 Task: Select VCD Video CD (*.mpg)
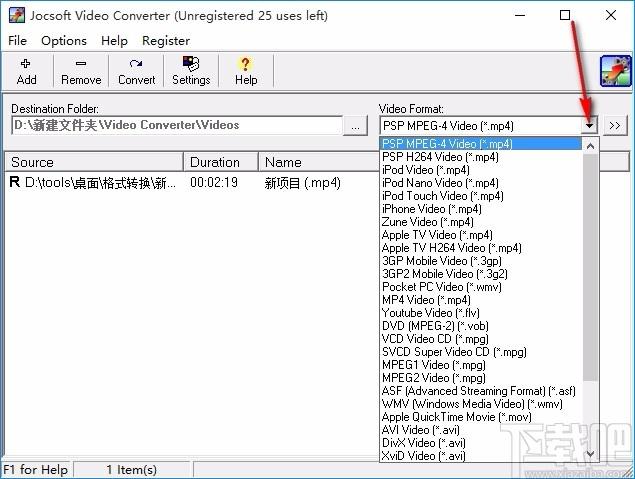coord(481,339)
